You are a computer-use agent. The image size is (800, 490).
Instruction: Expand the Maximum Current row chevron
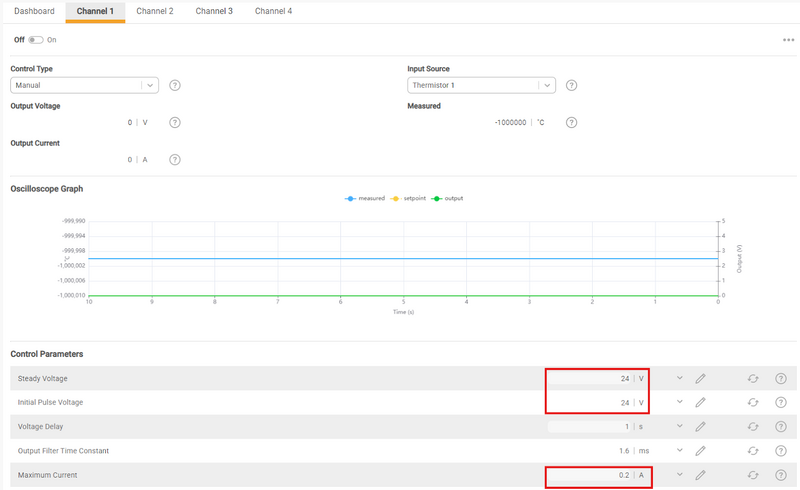point(680,475)
